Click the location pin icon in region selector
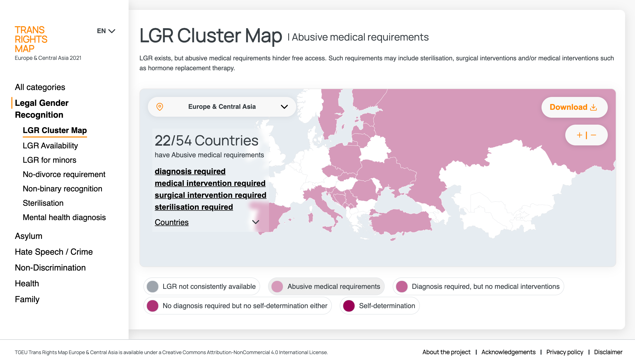This screenshot has width=635, height=364. (159, 107)
